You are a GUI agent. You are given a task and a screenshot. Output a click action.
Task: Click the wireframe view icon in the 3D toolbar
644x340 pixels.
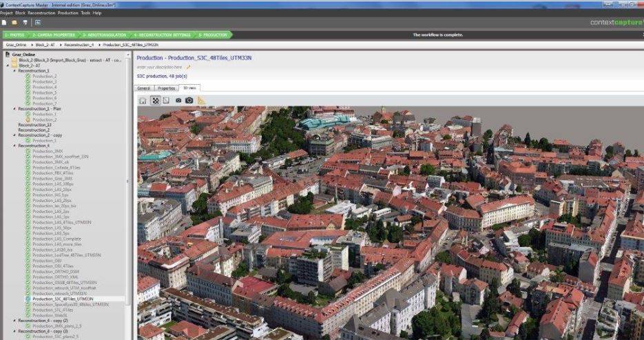[166, 100]
